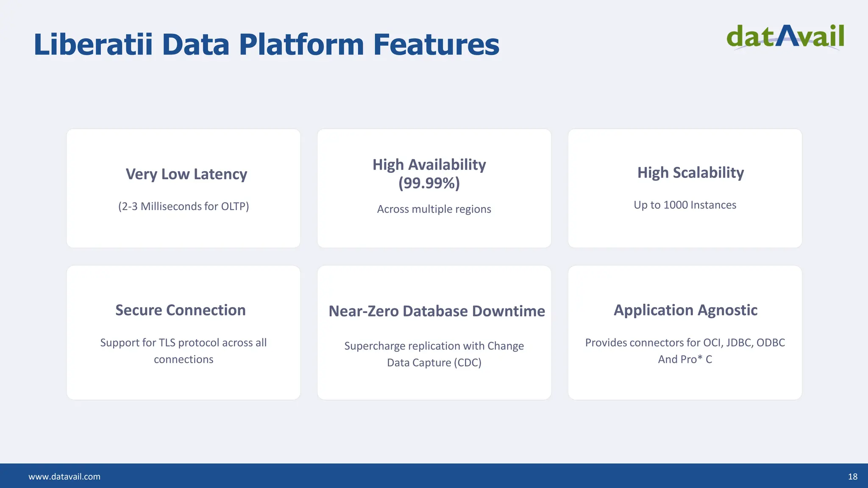Image resolution: width=868 pixels, height=488 pixels.
Task: Click the Datavail logo
Action: tap(785, 37)
